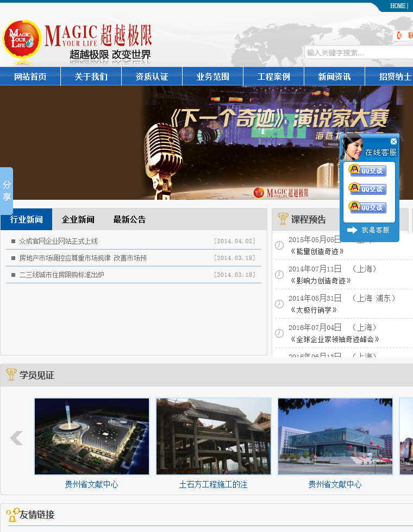Open news 二三线城市住房限购标准出炉
The height and width of the screenshot is (532, 413).
tap(61, 275)
